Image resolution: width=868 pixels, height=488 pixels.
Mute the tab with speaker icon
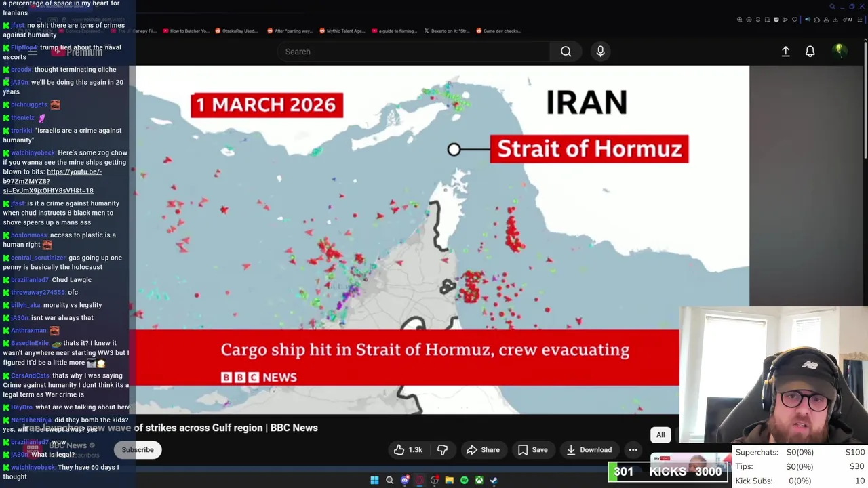click(808, 20)
